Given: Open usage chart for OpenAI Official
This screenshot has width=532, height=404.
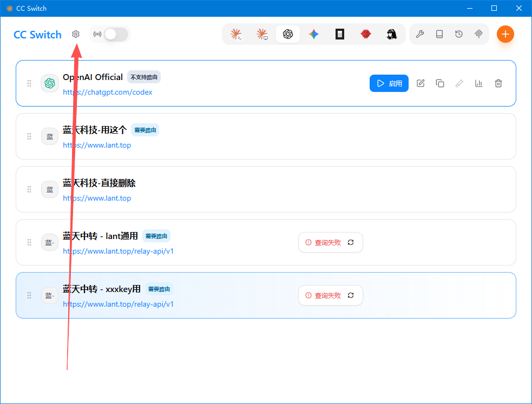Looking at the screenshot, I should tap(479, 83).
